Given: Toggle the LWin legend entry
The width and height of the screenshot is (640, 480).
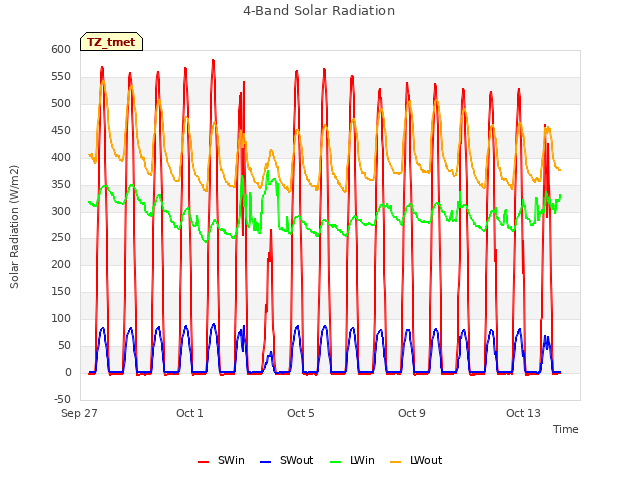Looking at the screenshot, I should (352, 460).
